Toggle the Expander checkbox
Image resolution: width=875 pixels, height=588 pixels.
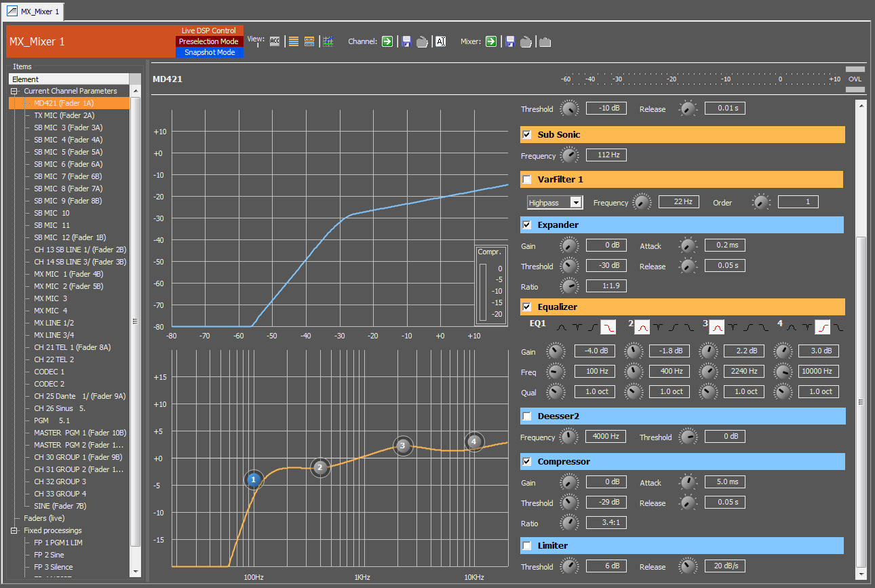(527, 224)
